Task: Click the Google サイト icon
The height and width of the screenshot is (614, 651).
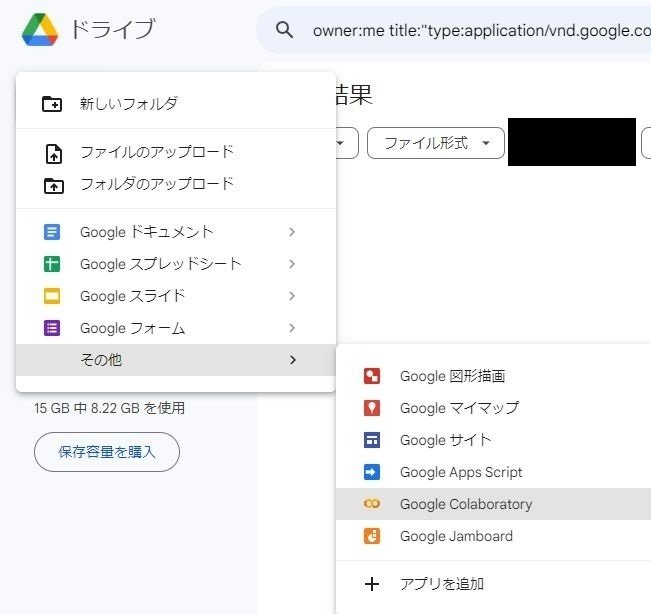Action: pyautogui.click(x=372, y=440)
